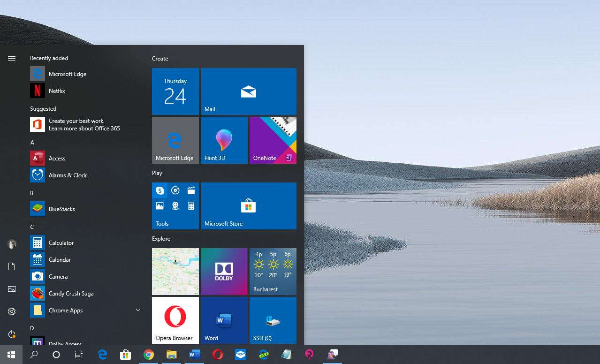Image resolution: width=600 pixels, height=364 pixels.
Task: Open Pictures from Start sidebar
Action: click(x=12, y=289)
